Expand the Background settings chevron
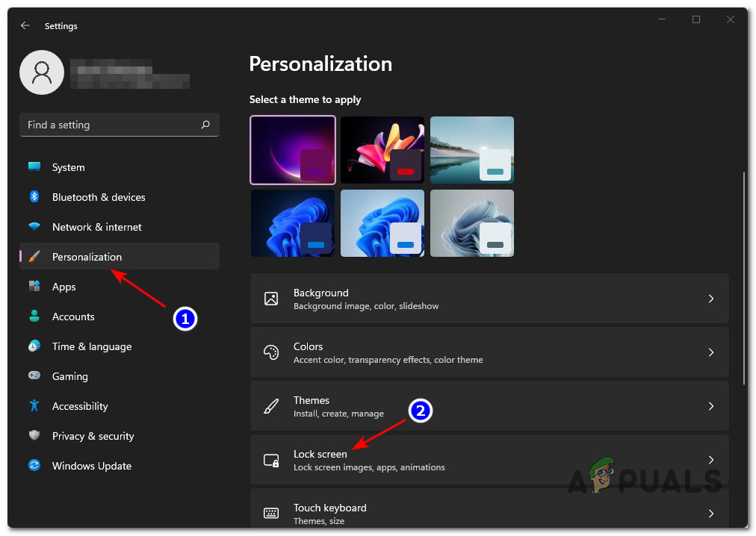Screen dimensions: 756x536 click(x=711, y=299)
